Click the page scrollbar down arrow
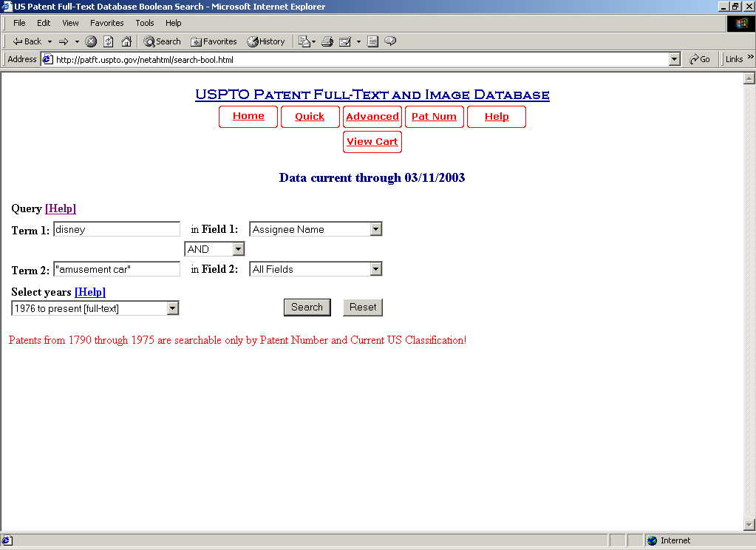756x550 pixels. pyautogui.click(x=749, y=524)
